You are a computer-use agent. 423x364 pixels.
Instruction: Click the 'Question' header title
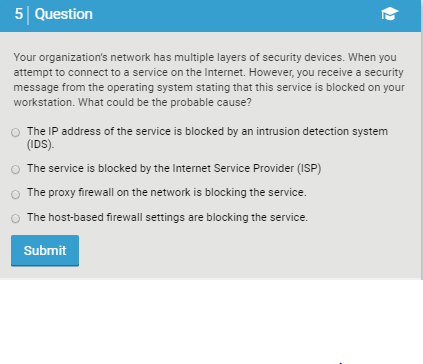point(64,14)
